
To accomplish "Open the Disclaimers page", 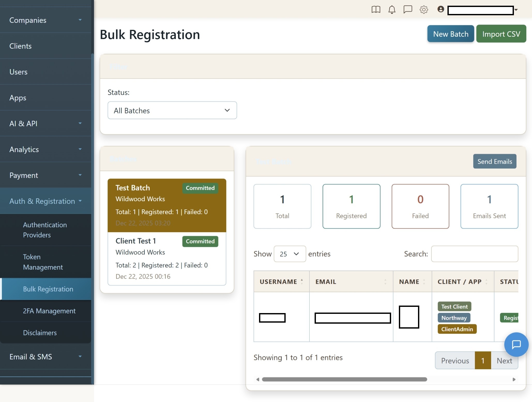I will pyautogui.click(x=40, y=333).
